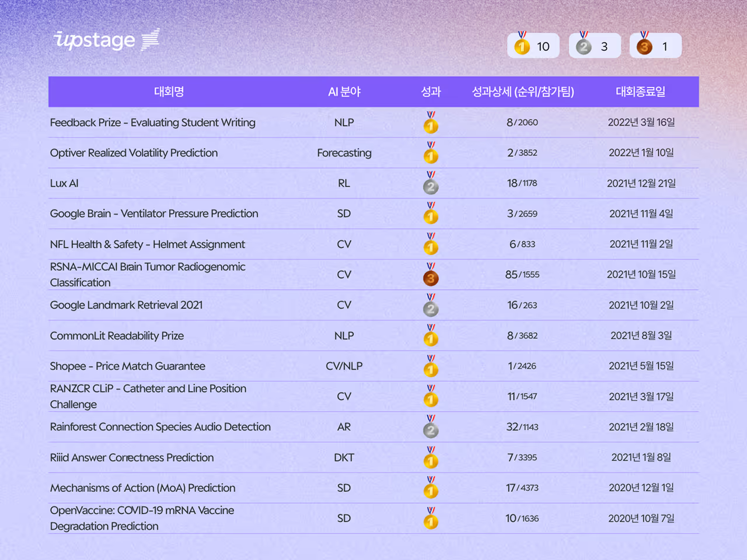Click the end date '2022년 3월 16일'
The image size is (747, 560).
[x=641, y=122]
